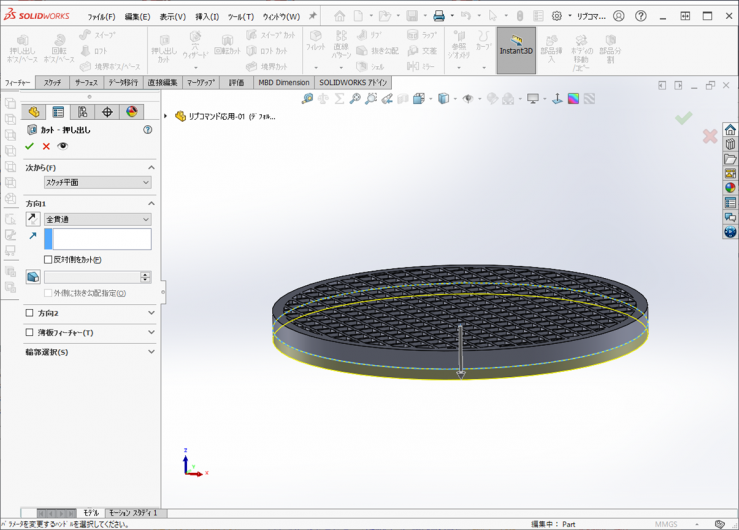Screen dimensions: 739x530
Task: Open the ConfigurationManager tab icon
Action: click(83, 112)
